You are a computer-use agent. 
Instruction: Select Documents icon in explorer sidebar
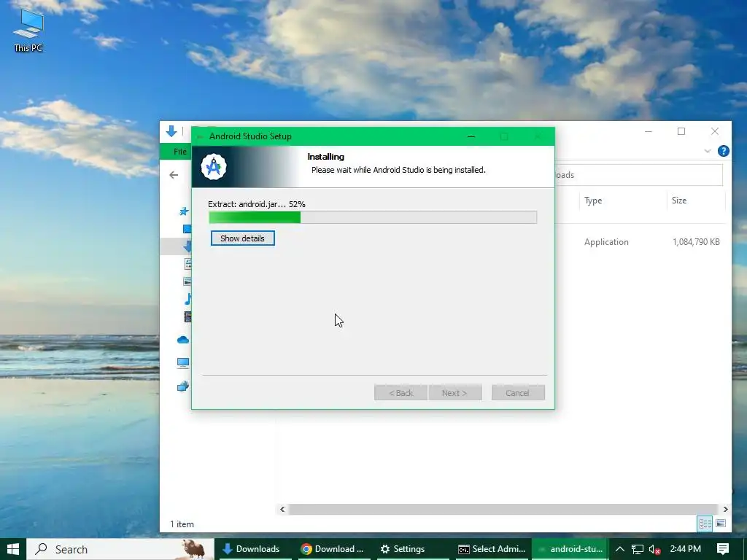click(x=187, y=264)
